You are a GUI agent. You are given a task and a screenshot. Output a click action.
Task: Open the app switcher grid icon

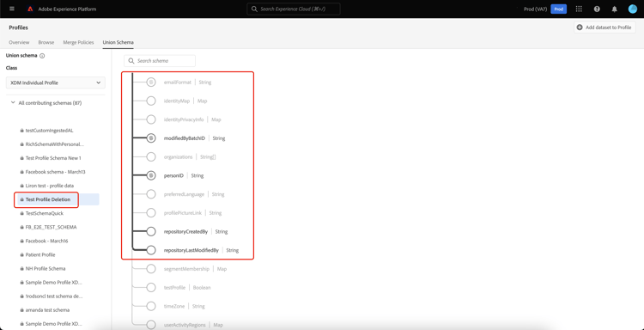(x=579, y=9)
